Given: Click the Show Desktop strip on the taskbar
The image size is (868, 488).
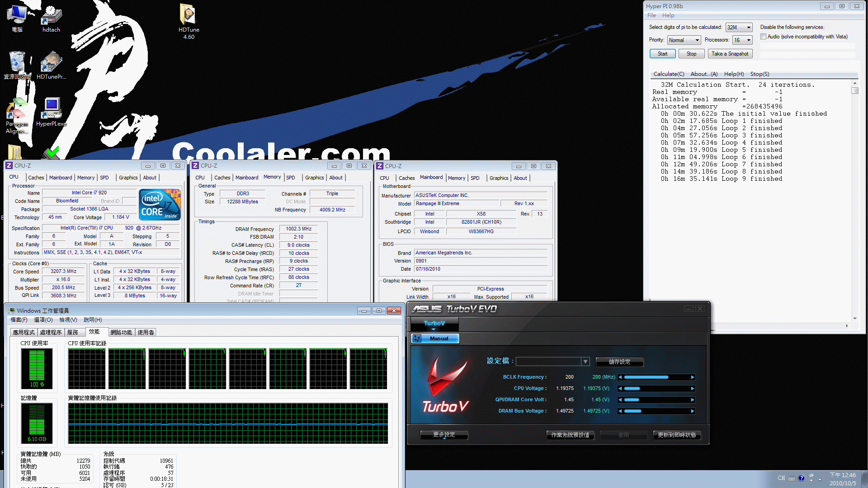Looking at the screenshot, I should [865, 479].
